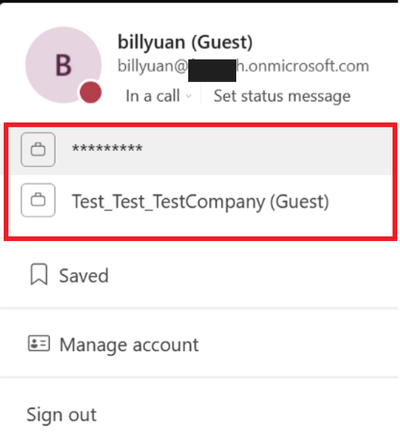Click the In a call status text
Image resolution: width=400 pixels, height=439 pixels.
(x=153, y=96)
